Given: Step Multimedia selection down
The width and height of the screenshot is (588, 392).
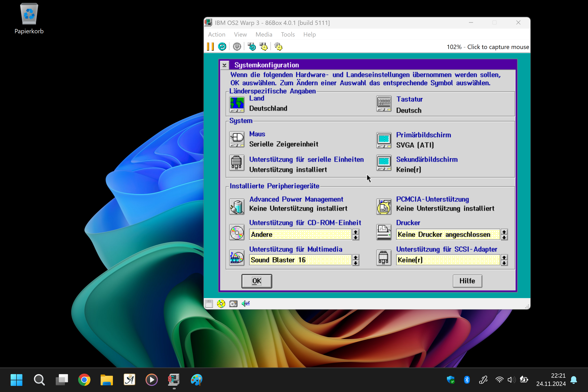Looking at the screenshot, I should pyautogui.click(x=355, y=263).
